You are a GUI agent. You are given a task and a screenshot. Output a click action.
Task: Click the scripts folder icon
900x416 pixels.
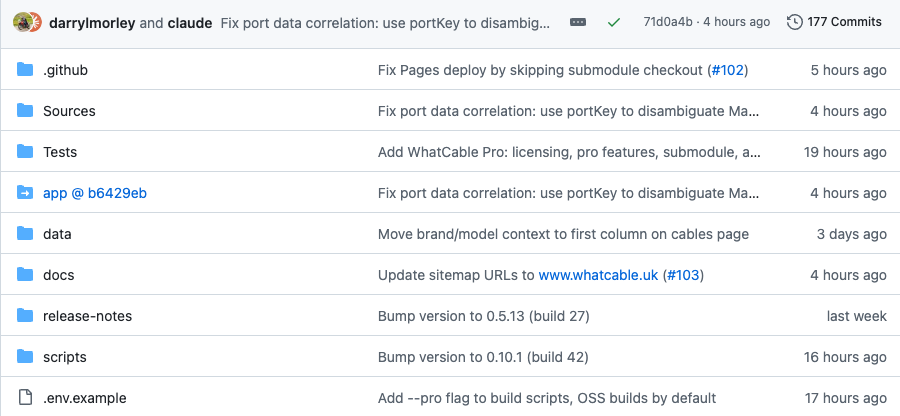25,357
